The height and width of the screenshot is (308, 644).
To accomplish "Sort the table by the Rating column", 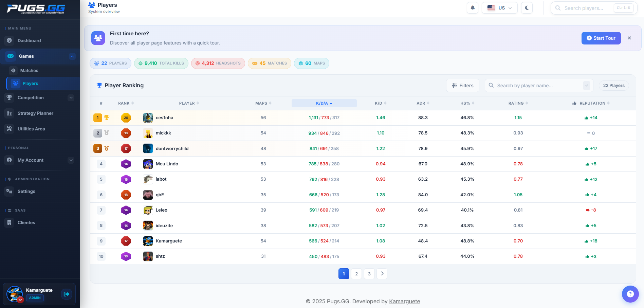I will (x=518, y=103).
